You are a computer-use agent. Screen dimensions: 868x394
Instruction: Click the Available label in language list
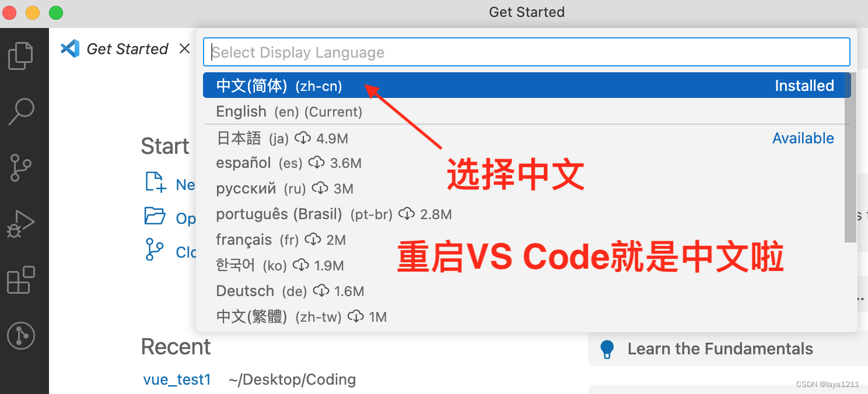pyautogui.click(x=803, y=138)
